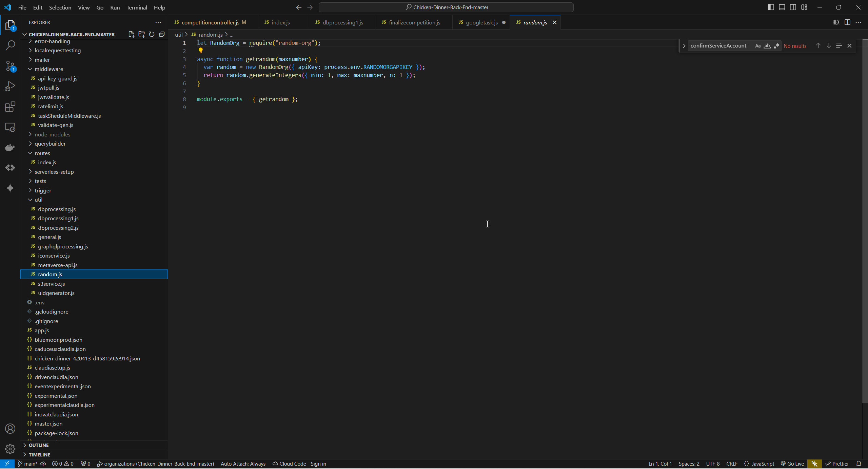Collapse all folders in Explorer
The width and height of the screenshot is (868, 469).
pos(162,34)
